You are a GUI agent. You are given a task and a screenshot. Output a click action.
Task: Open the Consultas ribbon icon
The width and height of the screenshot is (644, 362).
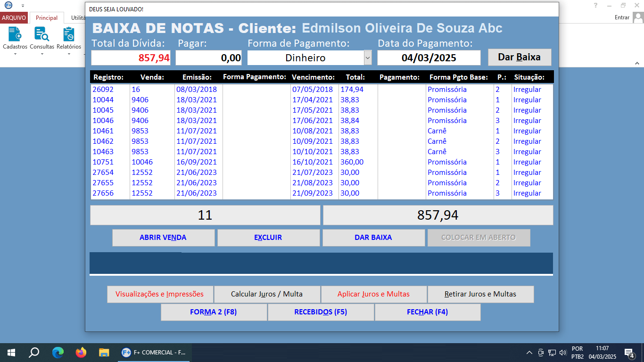[42, 38]
